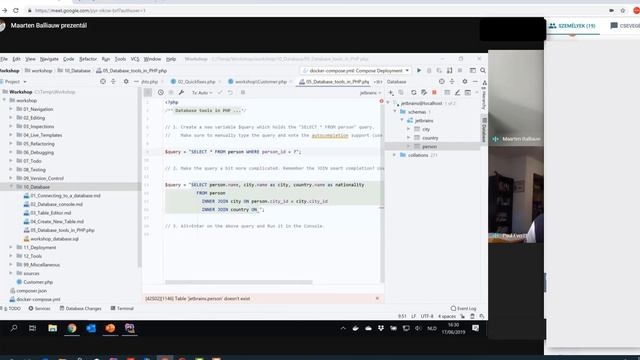640x360 pixels.
Task: Expand the collations node
Action: tap(395, 155)
